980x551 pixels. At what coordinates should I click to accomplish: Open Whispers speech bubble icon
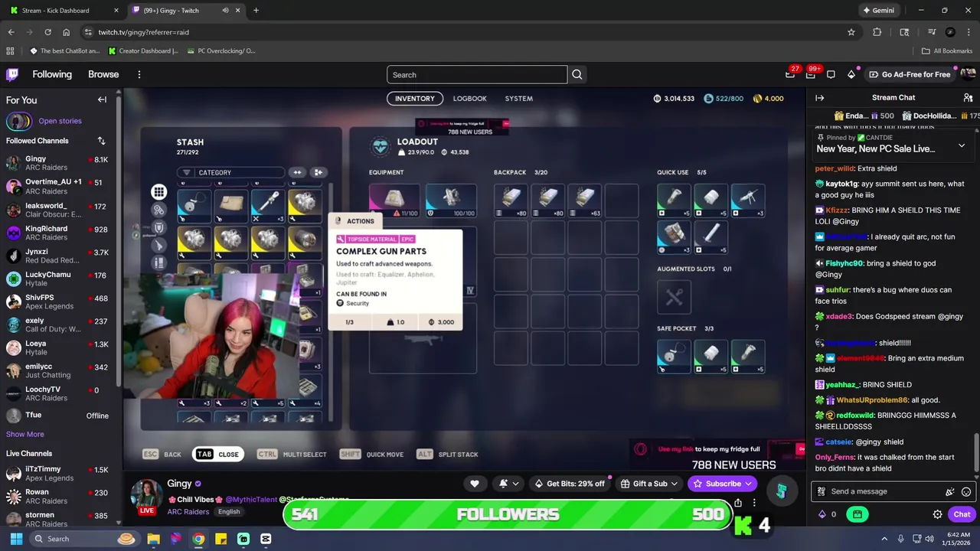(x=831, y=74)
